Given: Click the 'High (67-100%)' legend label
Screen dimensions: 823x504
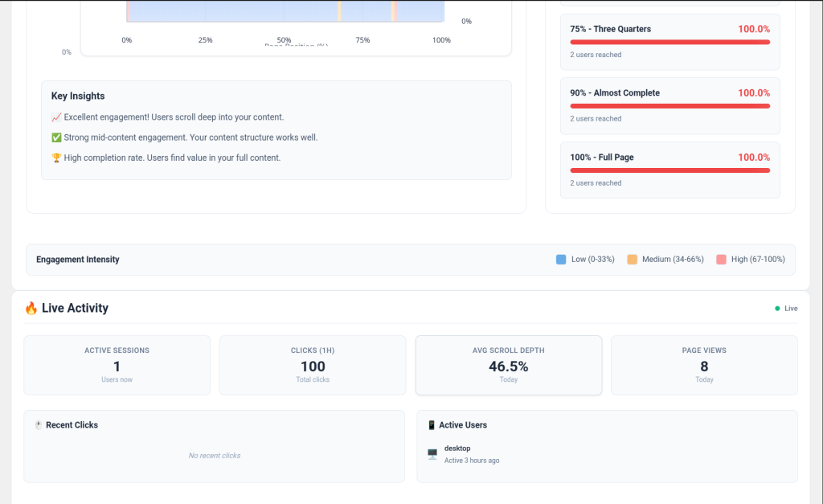Looking at the screenshot, I should coord(758,260).
